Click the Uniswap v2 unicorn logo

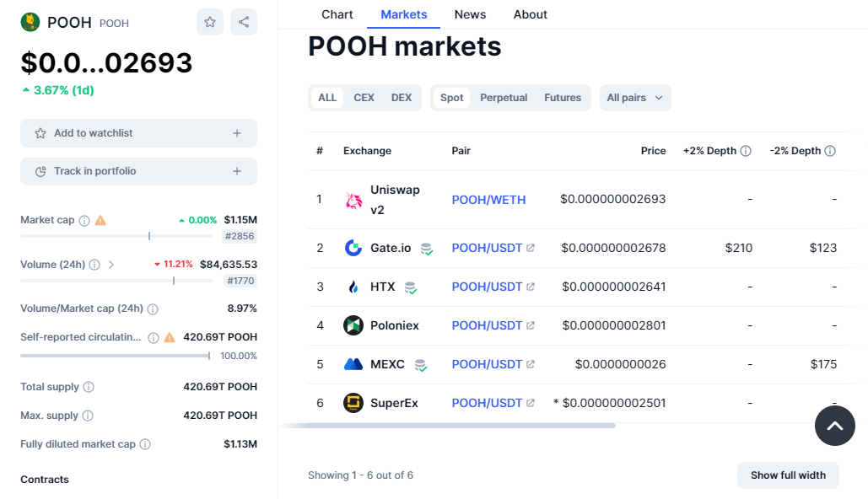353,201
